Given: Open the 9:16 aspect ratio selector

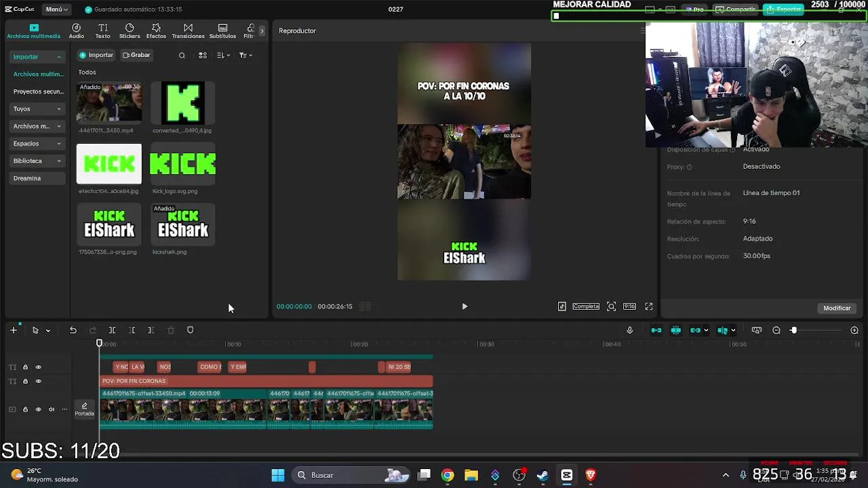Looking at the screenshot, I should [629, 306].
